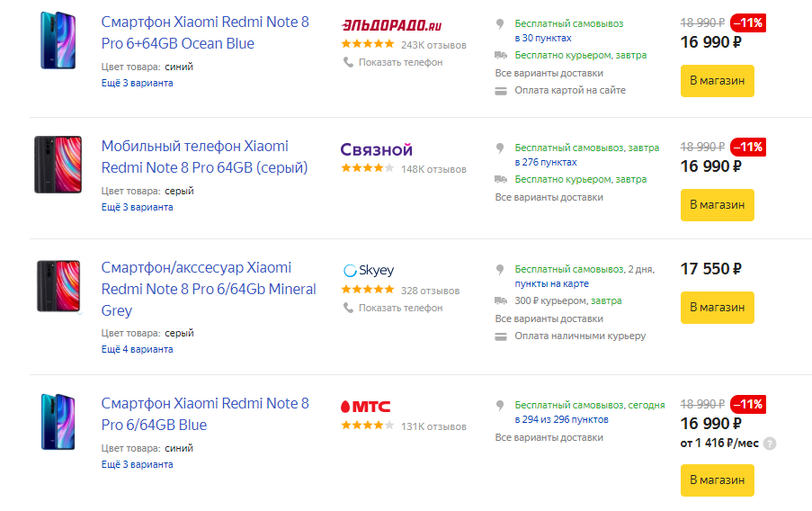Click the Эльдорадо.ru store logo

pyautogui.click(x=390, y=25)
